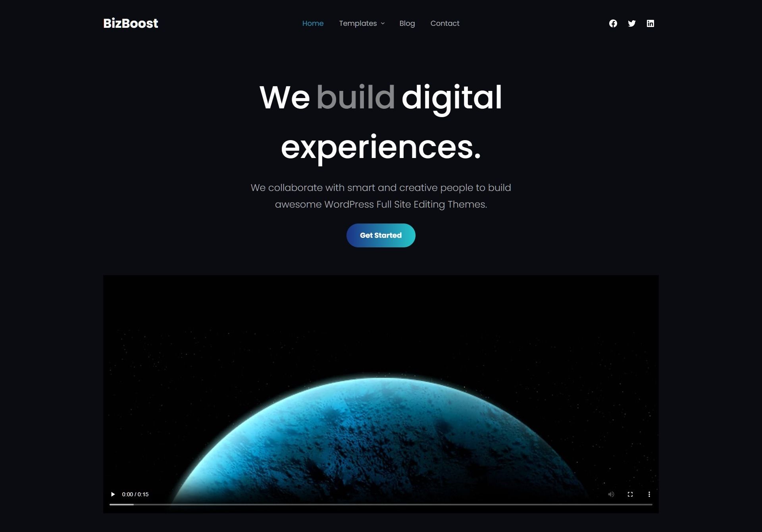Click the Get Started button
The image size is (762, 532).
[x=381, y=235]
